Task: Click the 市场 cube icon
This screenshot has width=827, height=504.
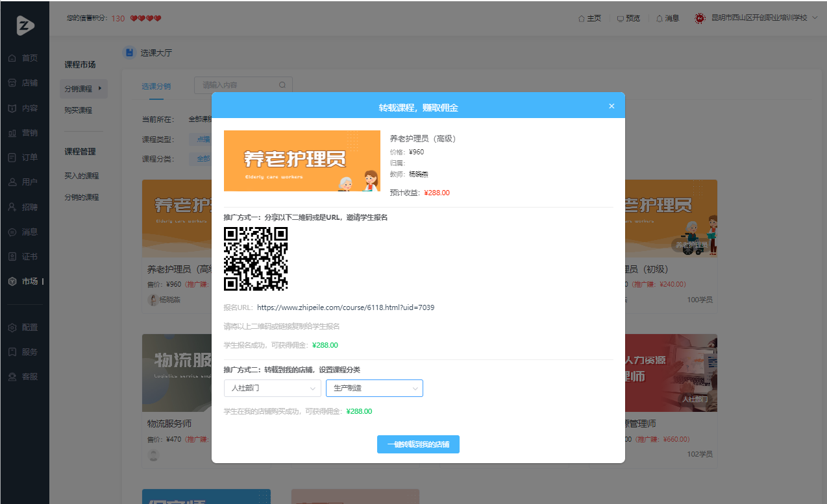Action: click(x=12, y=282)
